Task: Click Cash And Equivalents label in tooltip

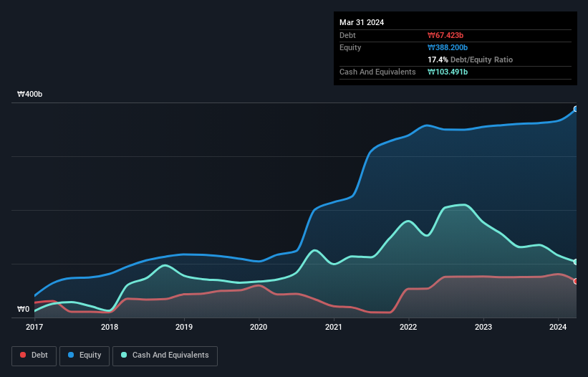Action: point(377,72)
